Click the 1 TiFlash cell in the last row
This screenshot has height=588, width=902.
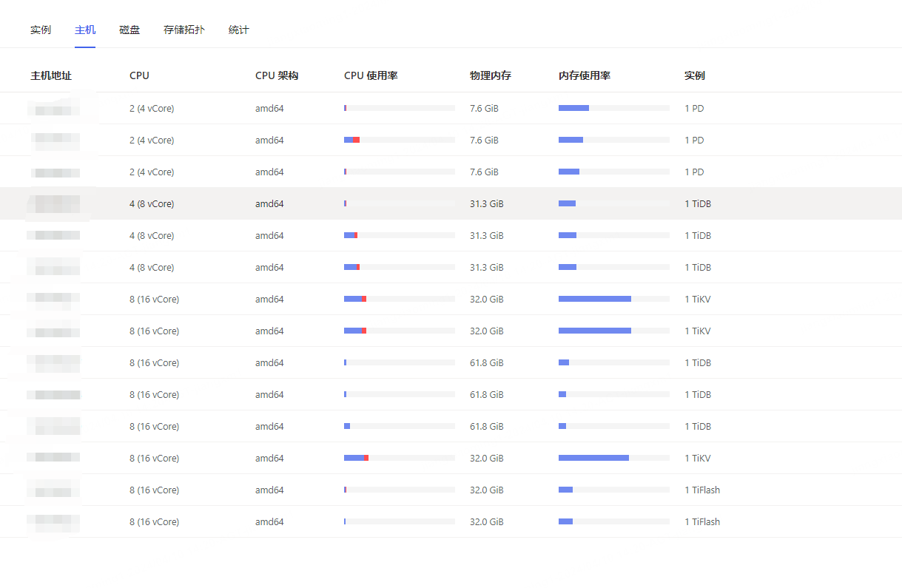(702, 521)
